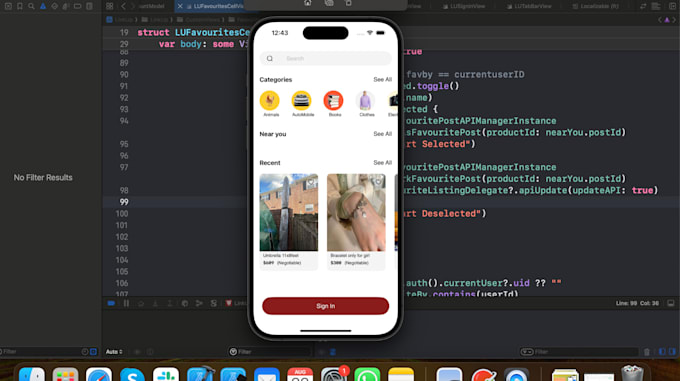Viewport: 680px width, 381px height.
Task: Expand the console filter options menu
Action: click(x=527, y=352)
